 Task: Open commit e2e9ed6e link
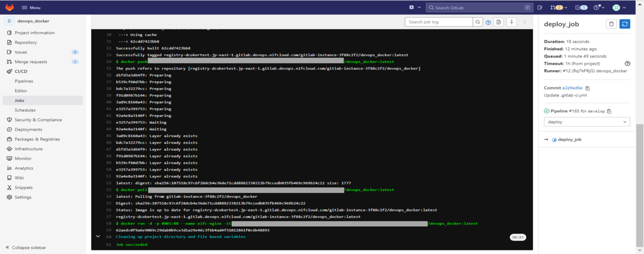[x=572, y=88]
